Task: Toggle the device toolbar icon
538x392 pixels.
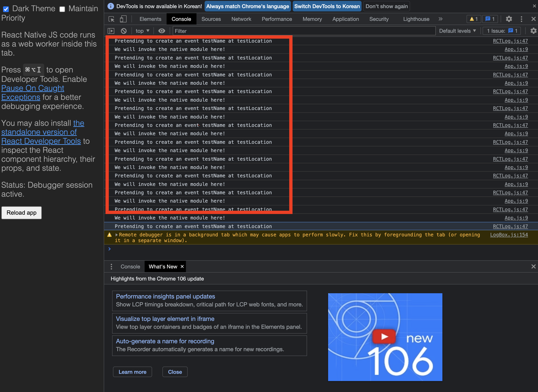Action: pos(123,19)
